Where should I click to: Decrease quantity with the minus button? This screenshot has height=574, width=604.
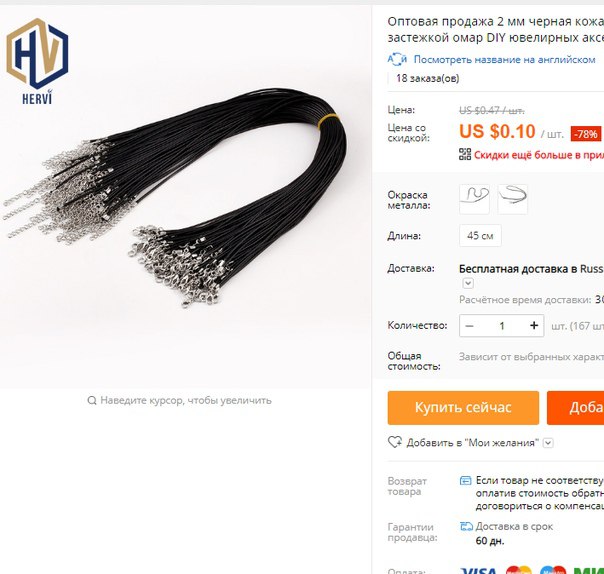(x=469, y=326)
